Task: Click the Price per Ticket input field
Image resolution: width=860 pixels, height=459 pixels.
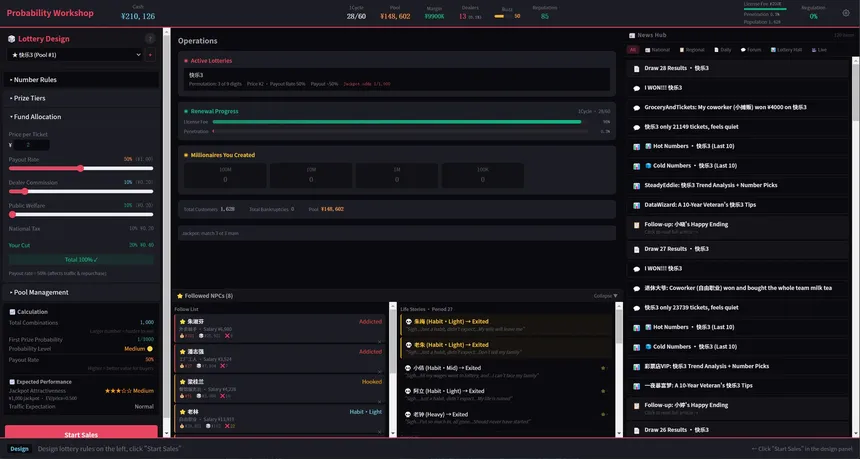Action: pos(31,145)
